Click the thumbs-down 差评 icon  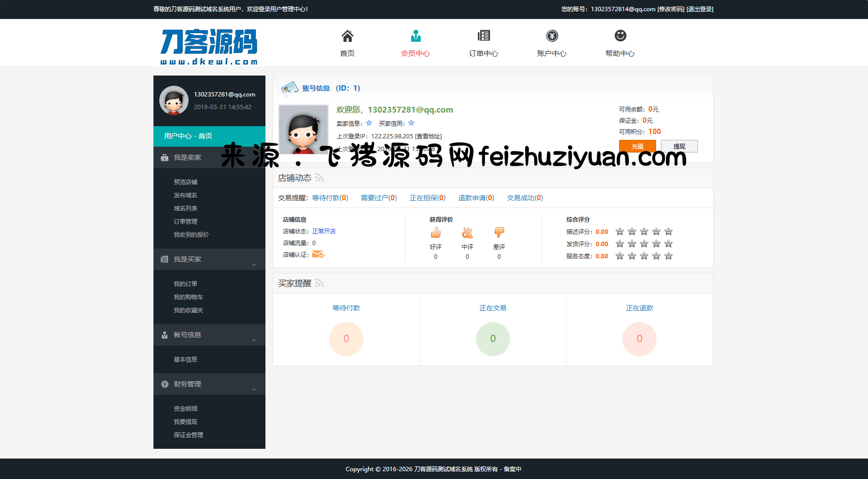tap(499, 232)
